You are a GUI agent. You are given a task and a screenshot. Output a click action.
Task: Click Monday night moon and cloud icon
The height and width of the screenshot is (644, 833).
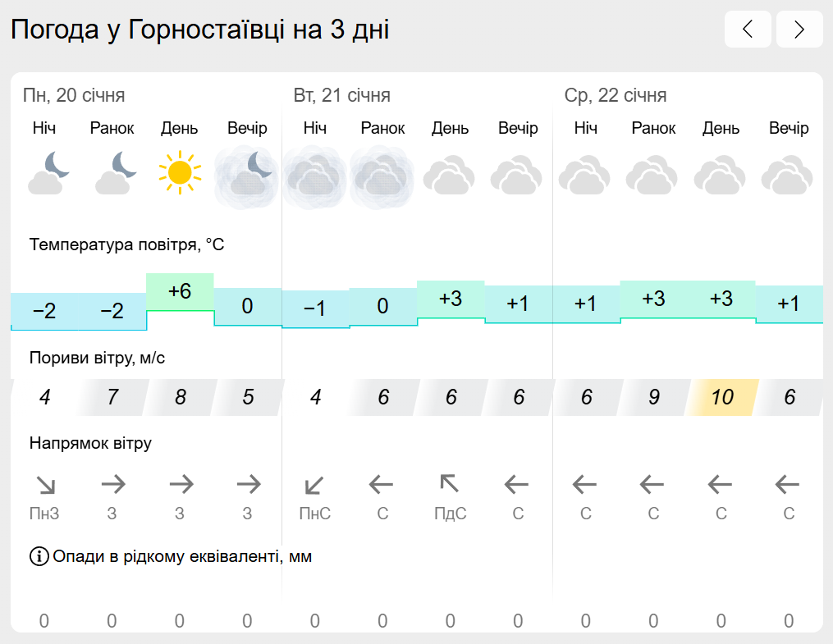pyautogui.click(x=45, y=172)
